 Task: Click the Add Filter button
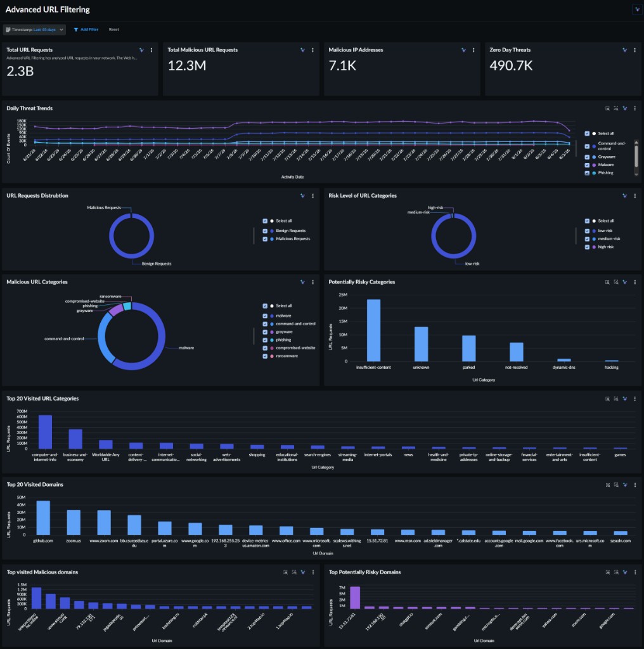coord(86,30)
